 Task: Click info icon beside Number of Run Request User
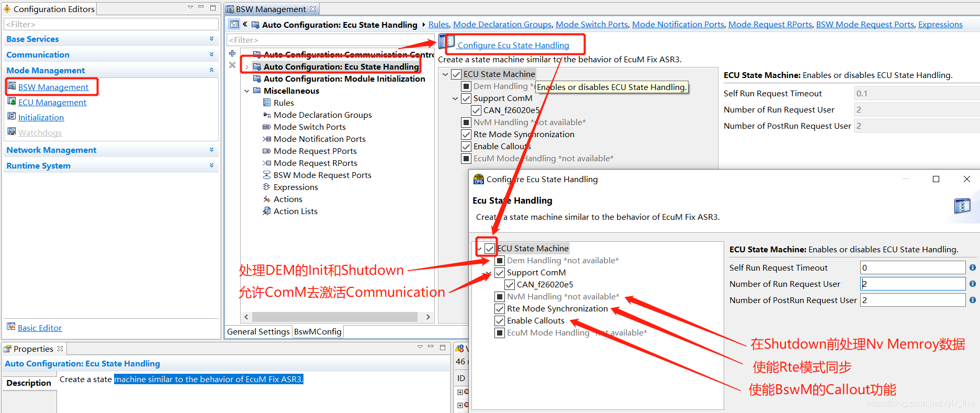tap(973, 284)
